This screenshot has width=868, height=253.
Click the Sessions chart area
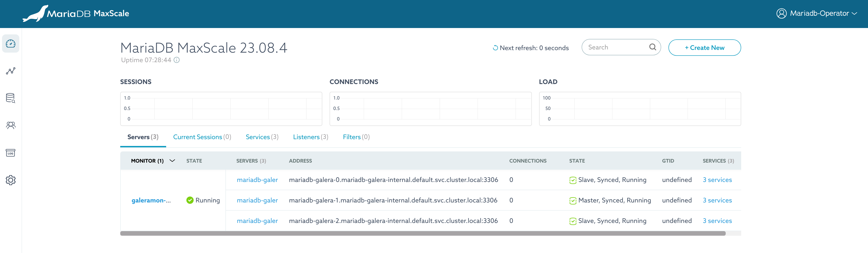(x=221, y=109)
